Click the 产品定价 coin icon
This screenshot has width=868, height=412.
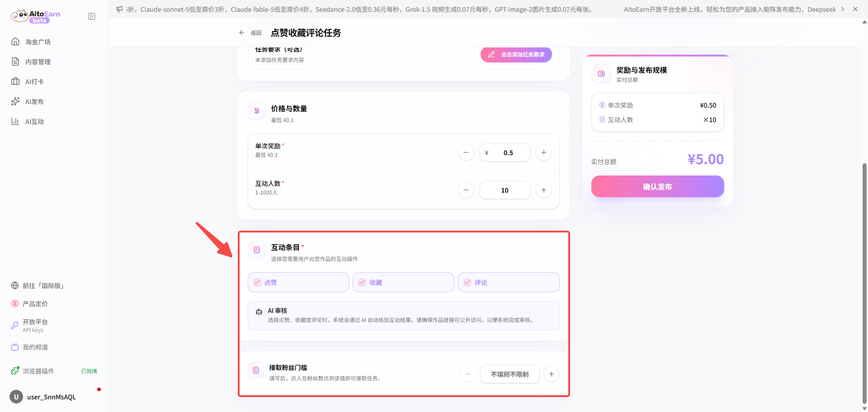15,303
